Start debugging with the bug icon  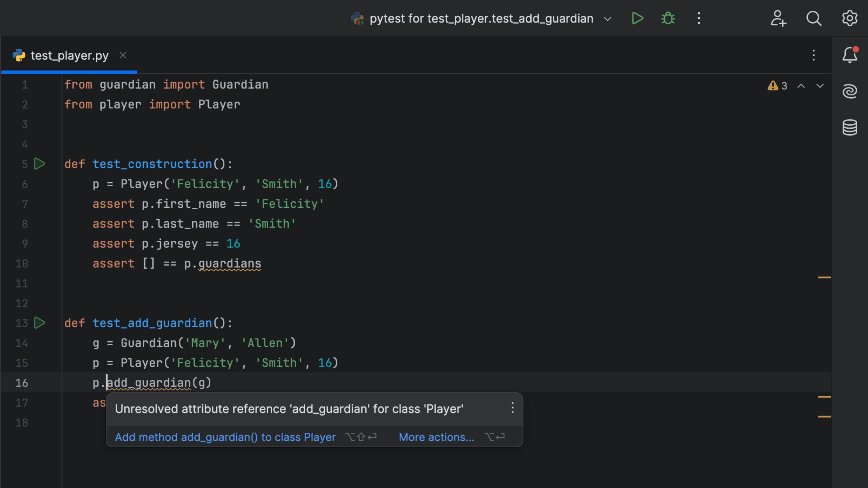click(668, 19)
